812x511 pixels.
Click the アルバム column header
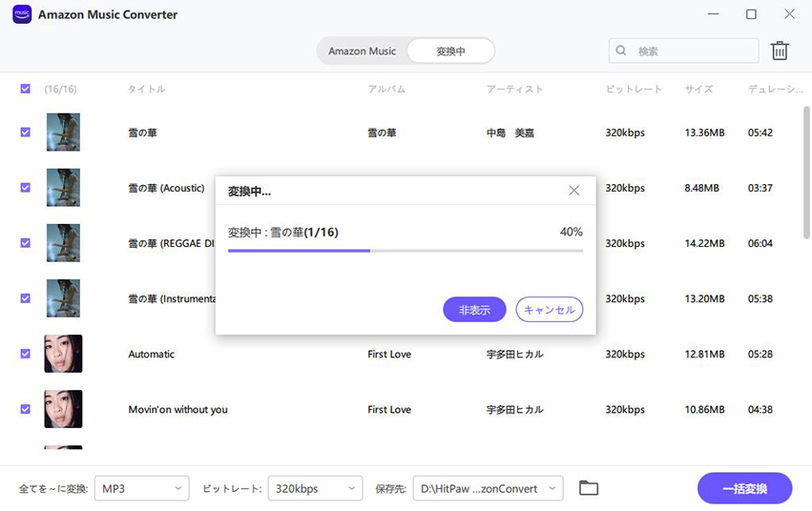tap(386, 89)
